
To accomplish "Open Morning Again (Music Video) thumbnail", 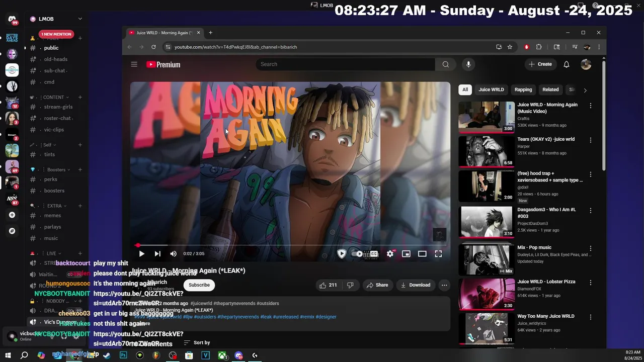I will (x=486, y=117).
